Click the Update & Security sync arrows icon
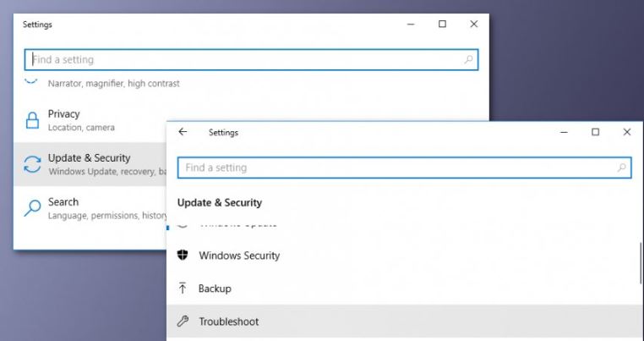Viewport: 644px width, 341px height. 32,164
